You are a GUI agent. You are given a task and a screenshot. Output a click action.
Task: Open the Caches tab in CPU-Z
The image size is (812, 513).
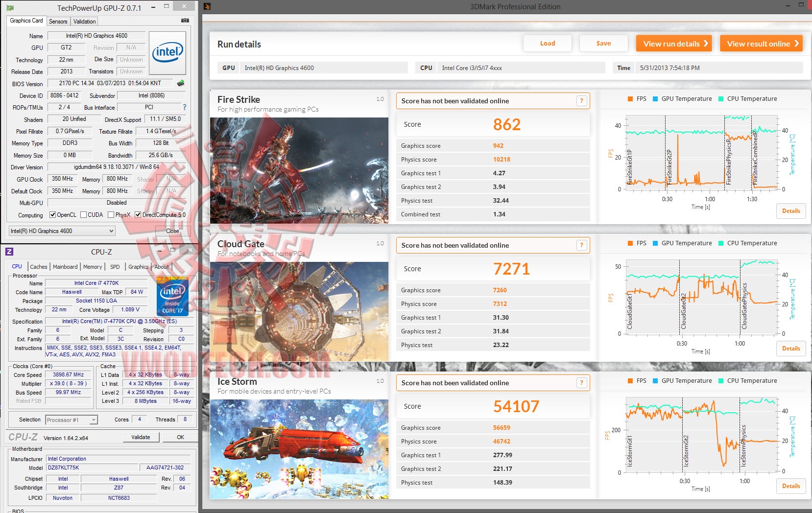coord(39,267)
